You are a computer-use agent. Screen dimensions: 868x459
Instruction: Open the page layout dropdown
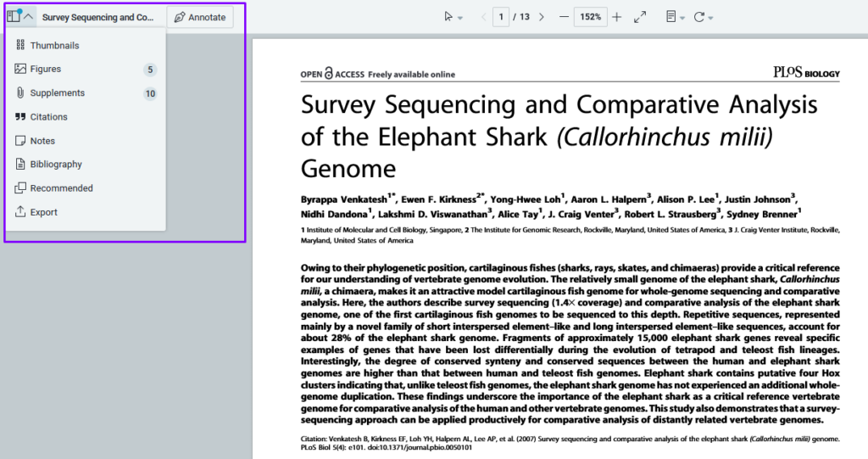point(675,17)
